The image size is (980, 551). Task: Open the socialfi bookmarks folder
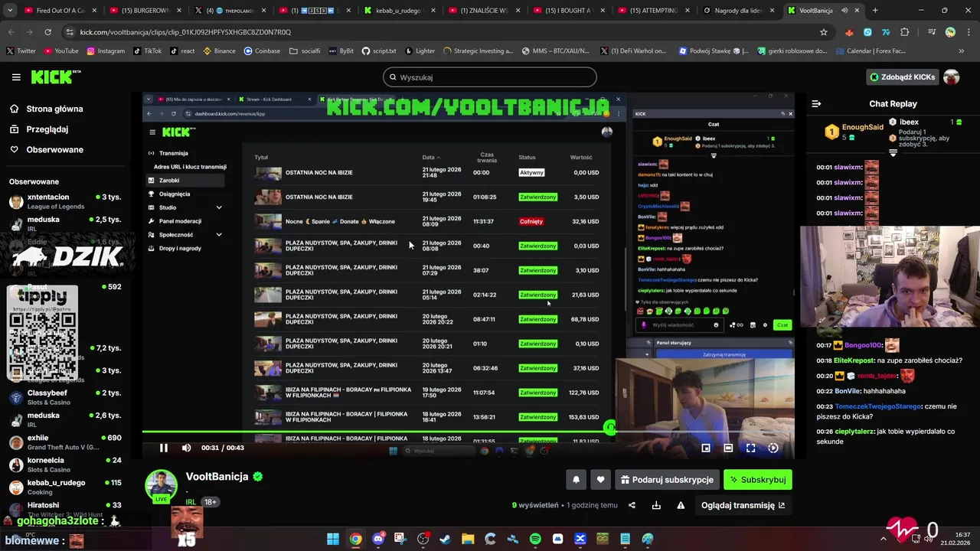(305, 51)
